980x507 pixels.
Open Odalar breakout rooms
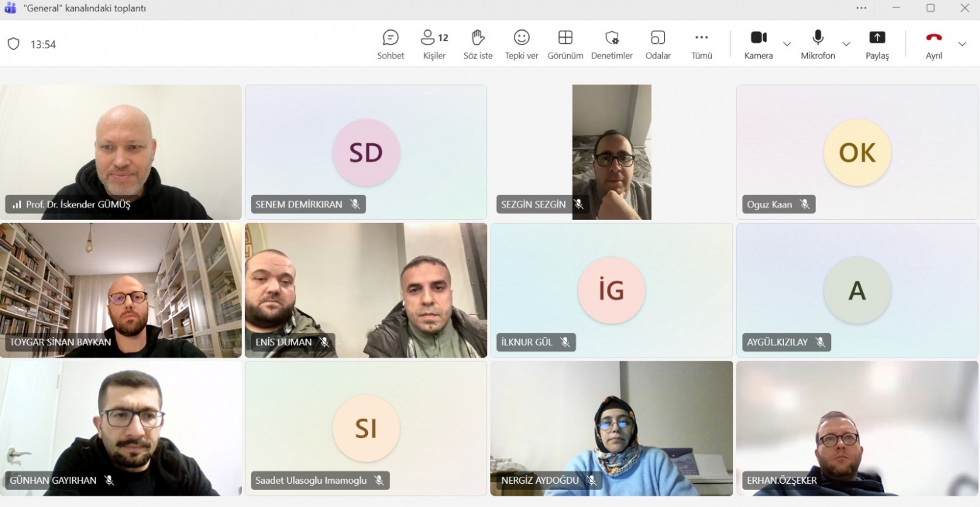(x=658, y=44)
